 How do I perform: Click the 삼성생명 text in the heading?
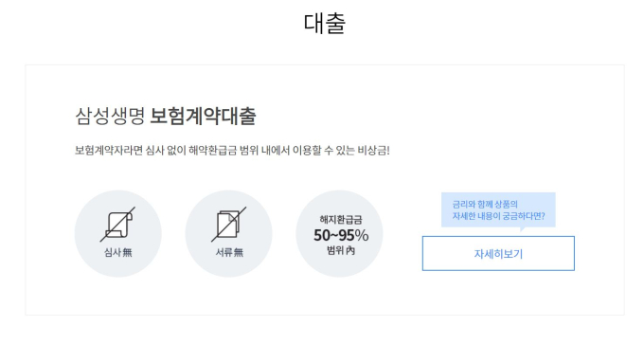tap(110, 116)
